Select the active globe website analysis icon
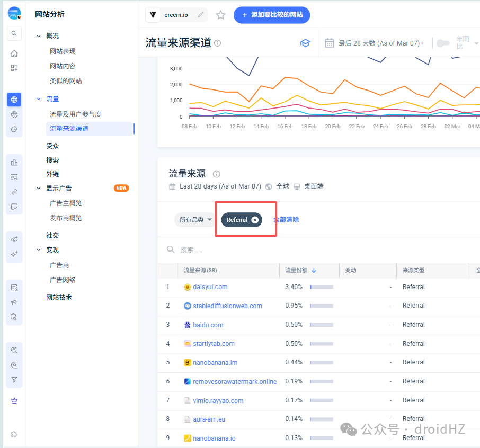This screenshot has width=480, height=448. 14,100
